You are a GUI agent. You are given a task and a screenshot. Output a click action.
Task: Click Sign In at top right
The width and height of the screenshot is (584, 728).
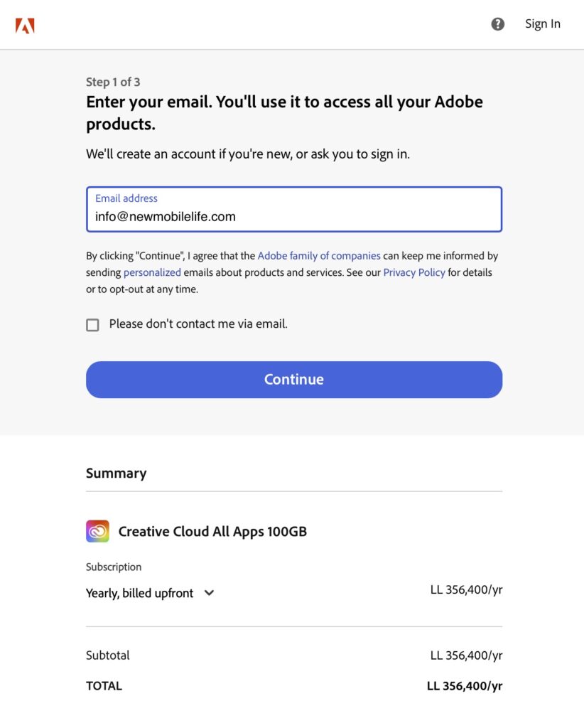point(542,23)
